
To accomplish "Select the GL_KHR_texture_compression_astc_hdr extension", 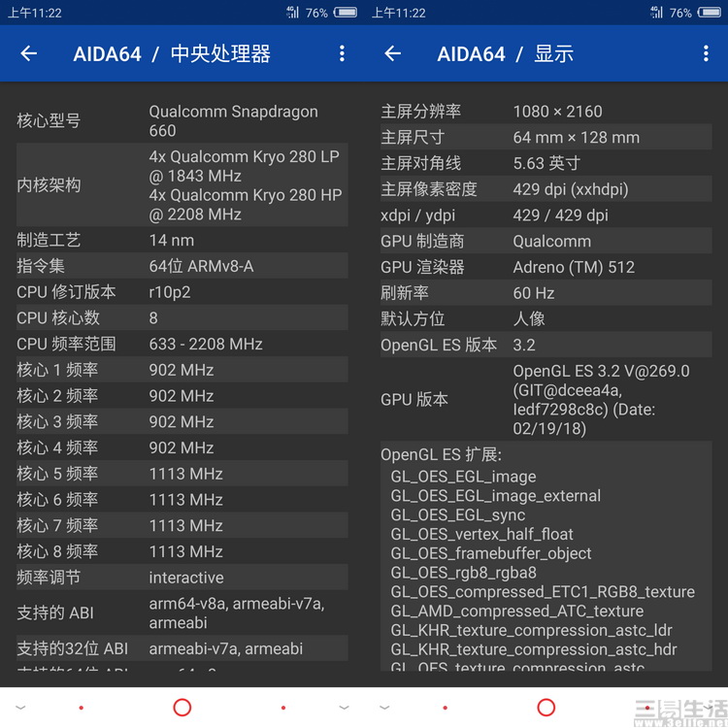I will [x=534, y=649].
